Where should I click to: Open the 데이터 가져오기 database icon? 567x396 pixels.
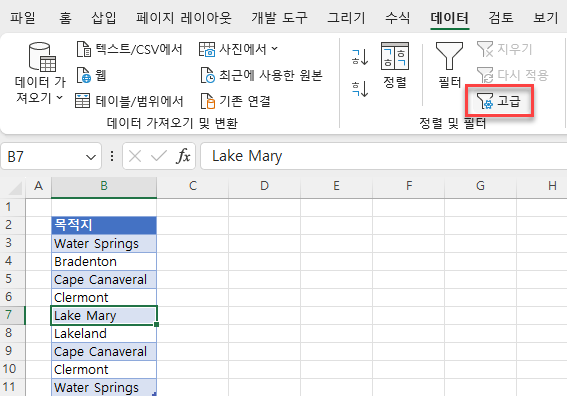coord(42,57)
